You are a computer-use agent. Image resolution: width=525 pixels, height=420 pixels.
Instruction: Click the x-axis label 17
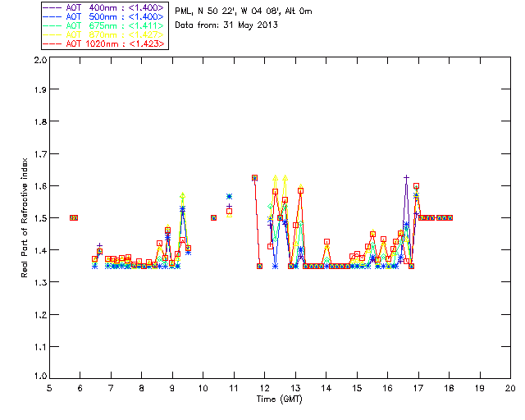tap(418, 389)
